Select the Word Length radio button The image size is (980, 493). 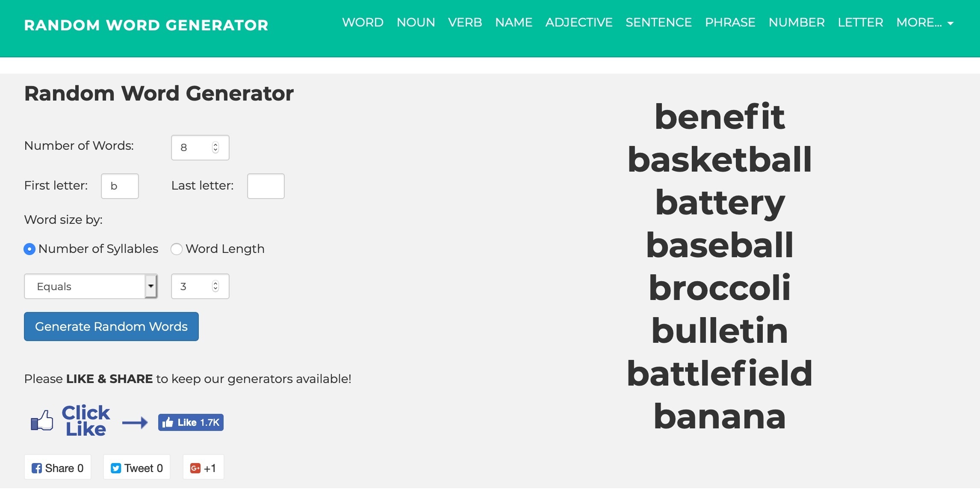click(177, 249)
